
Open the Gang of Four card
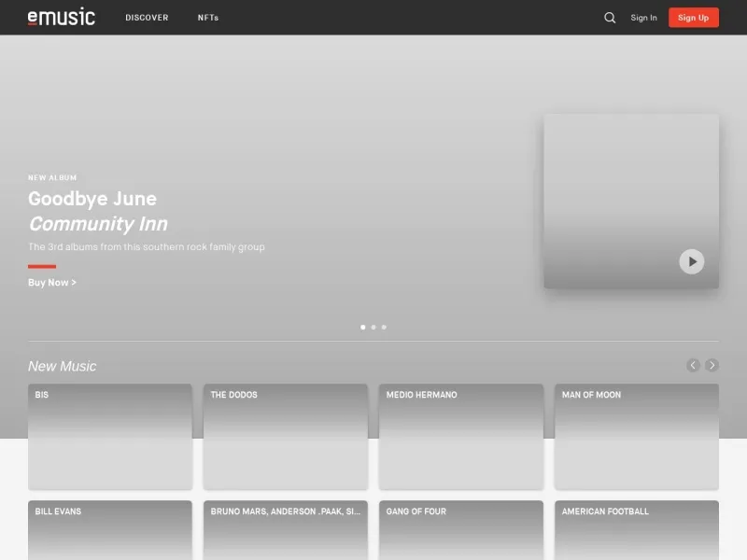[x=461, y=530]
